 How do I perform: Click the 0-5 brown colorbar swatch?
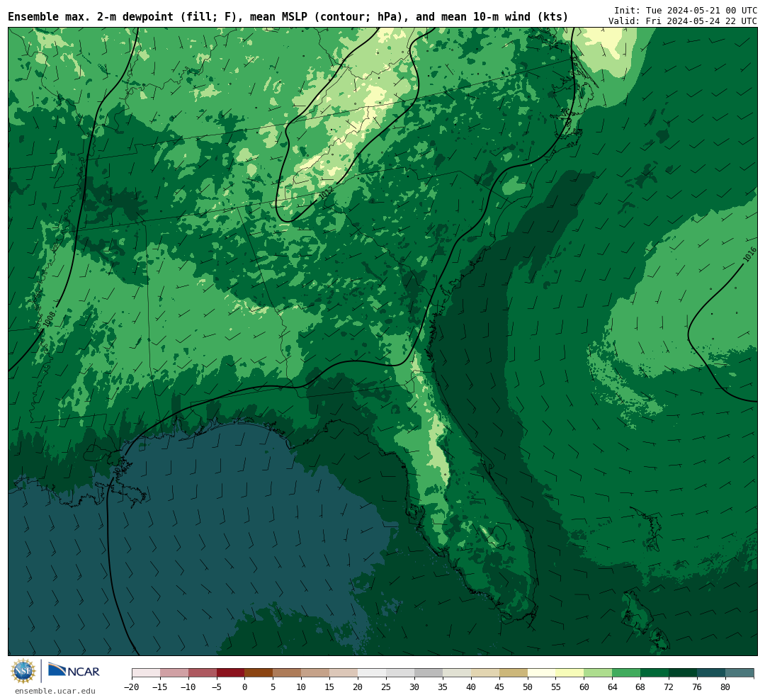tap(259, 673)
